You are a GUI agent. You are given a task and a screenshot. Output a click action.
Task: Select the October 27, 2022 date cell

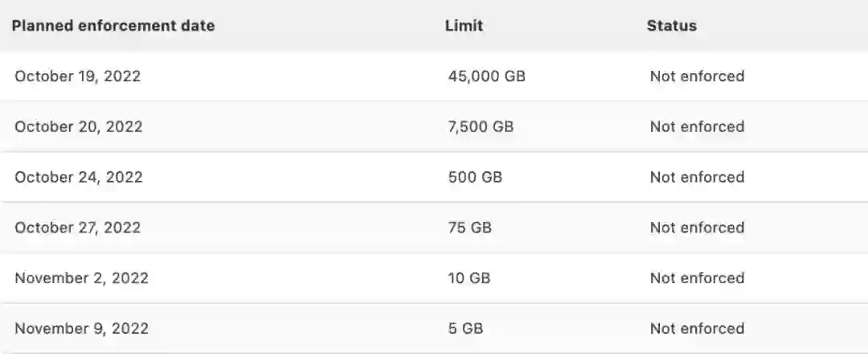(78, 228)
